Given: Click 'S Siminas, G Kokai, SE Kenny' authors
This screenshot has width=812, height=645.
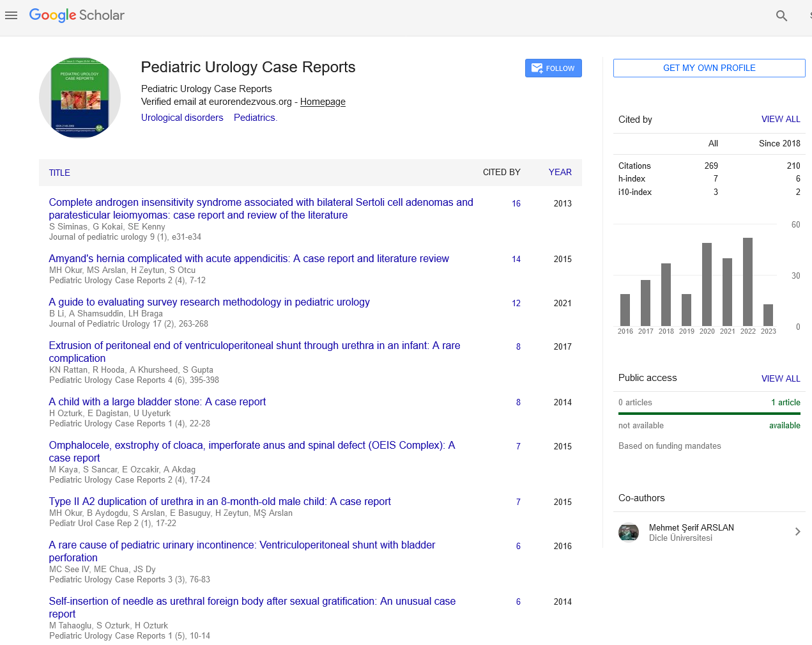Looking at the screenshot, I should (107, 226).
